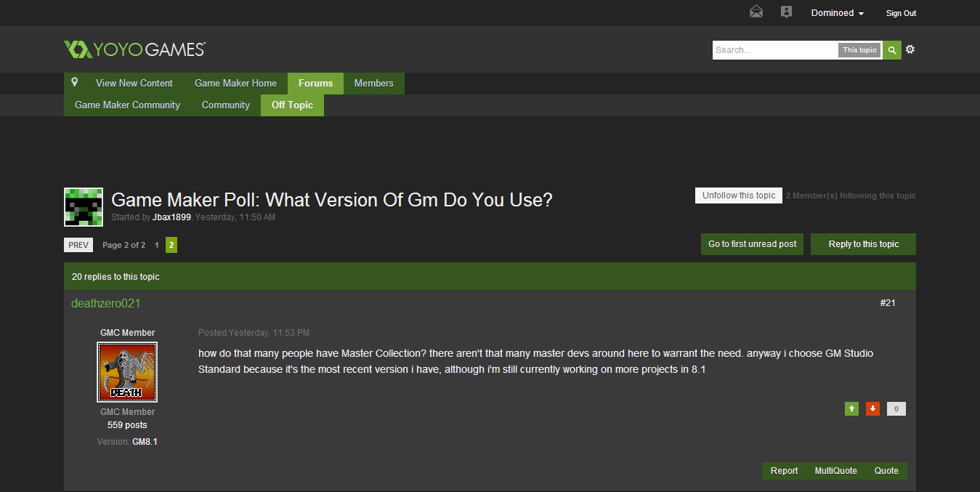Click the Sign Out link
This screenshot has height=492, width=980.
pos(901,13)
